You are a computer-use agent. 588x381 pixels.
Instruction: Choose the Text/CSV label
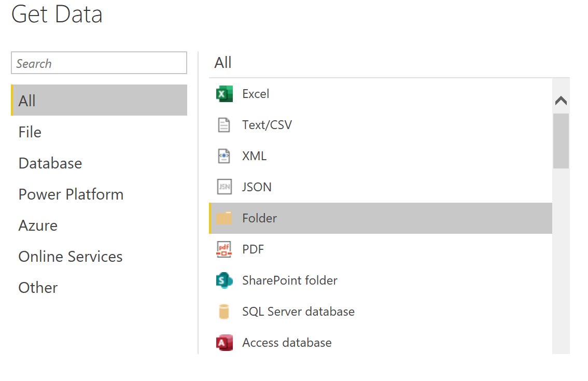pyautogui.click(x=267, y=125)
